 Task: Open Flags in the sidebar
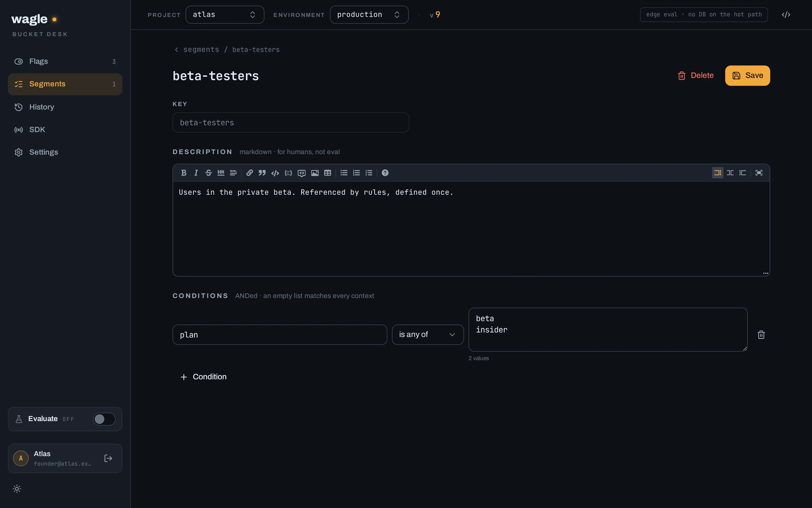65,62
